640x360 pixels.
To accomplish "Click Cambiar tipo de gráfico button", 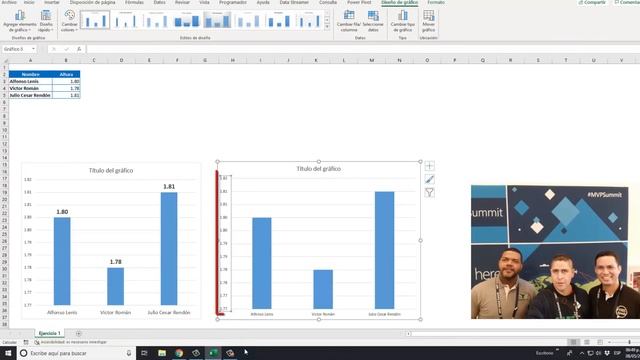I will tap(402, 21).
